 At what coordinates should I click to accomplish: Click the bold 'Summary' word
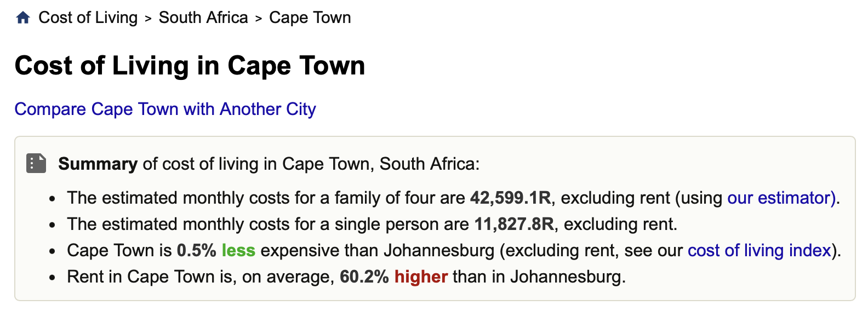pos(98,164)
